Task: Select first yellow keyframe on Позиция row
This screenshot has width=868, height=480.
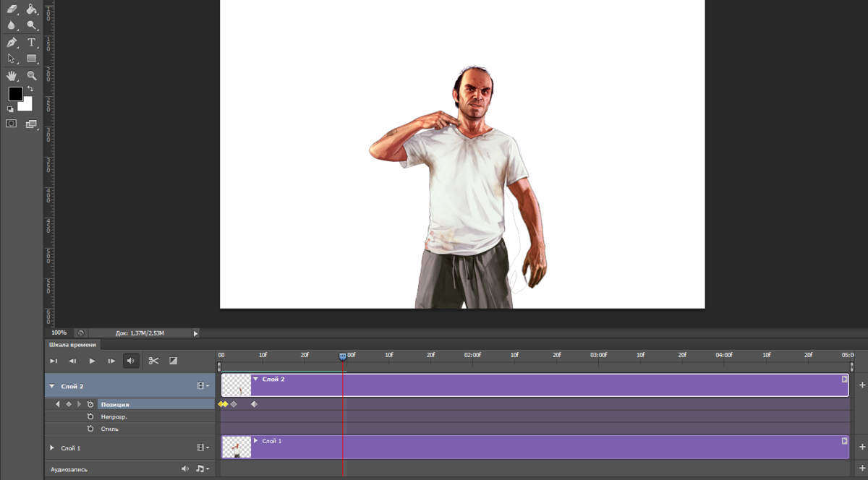Action: click(221, 404)
